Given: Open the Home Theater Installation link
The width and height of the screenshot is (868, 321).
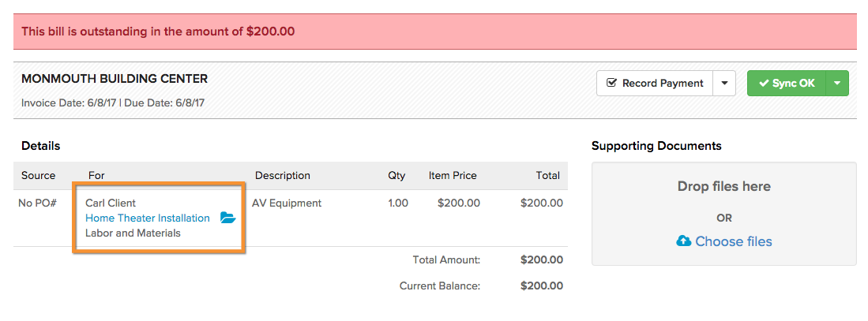Looking at the screenshot, I should point(147,218).
